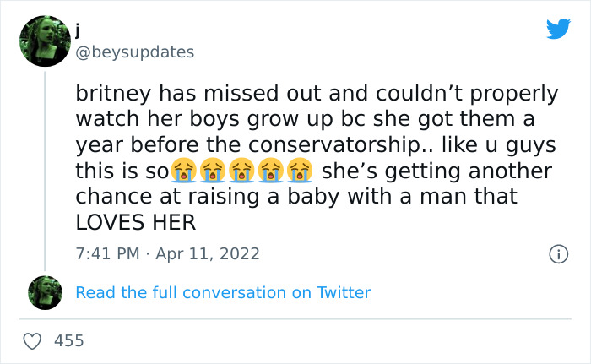Read the full conversation on Twitter
The image size is (591, 364).
pyautogui.click(x=223, y=292)
